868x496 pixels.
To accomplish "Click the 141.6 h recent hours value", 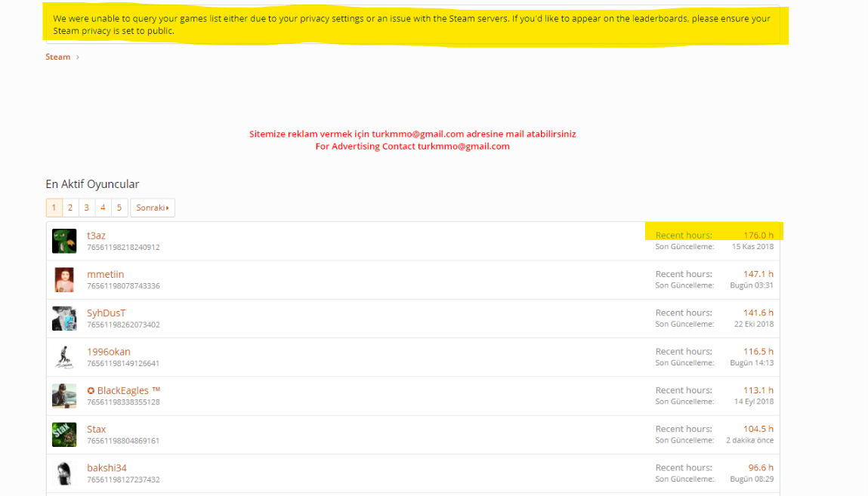I will pos(758,313).
